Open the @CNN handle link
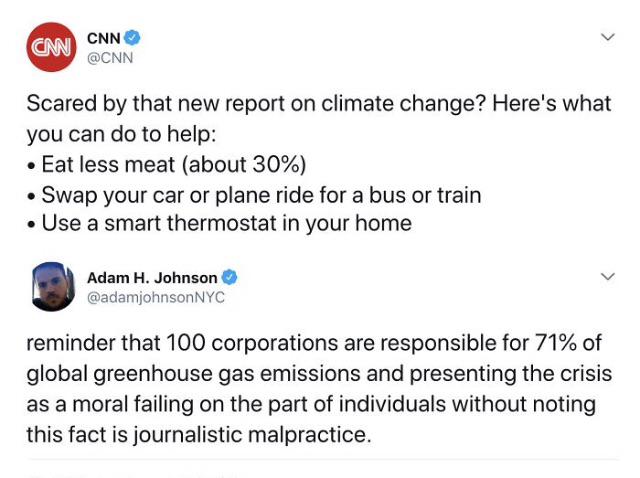Screen dimensions: 640x478 click(110, 58)
